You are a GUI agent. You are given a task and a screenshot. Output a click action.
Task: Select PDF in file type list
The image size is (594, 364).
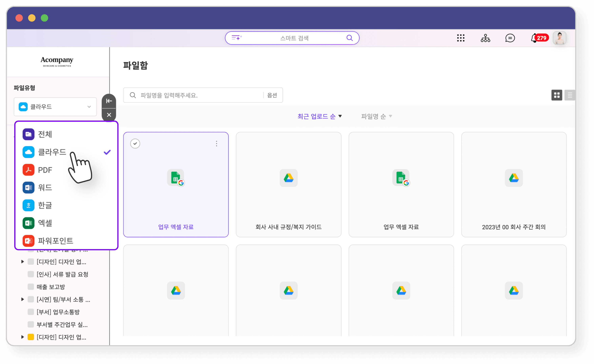pyautogui.click(x=45, y=170)
